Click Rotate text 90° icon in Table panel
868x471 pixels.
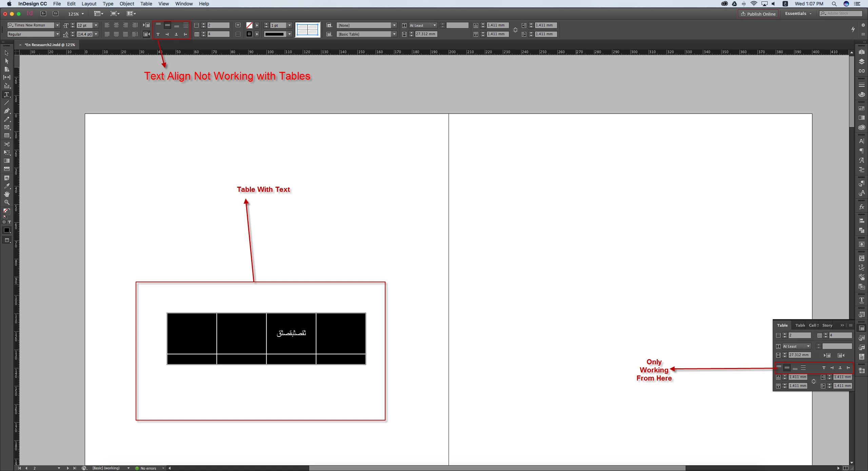coord(832,368)
